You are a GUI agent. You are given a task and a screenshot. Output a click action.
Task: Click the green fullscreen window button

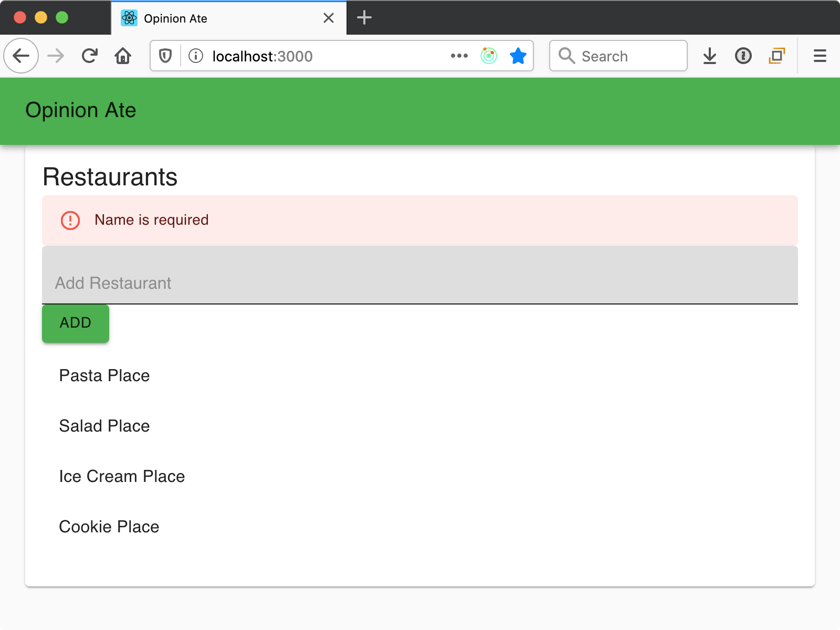62,17
